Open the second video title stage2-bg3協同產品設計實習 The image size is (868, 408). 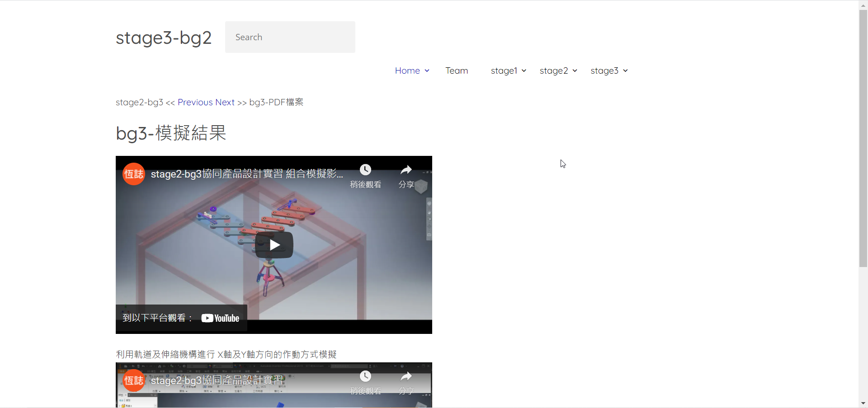coord(217,380)
